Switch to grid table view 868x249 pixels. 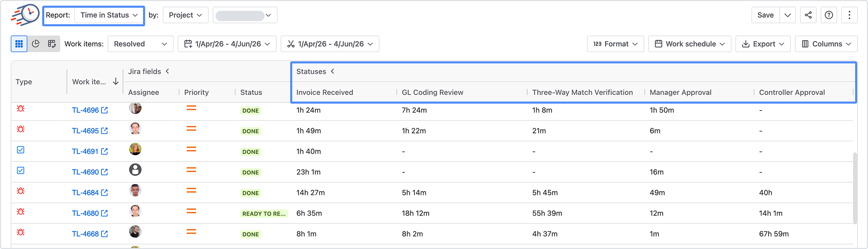point(19,44)
